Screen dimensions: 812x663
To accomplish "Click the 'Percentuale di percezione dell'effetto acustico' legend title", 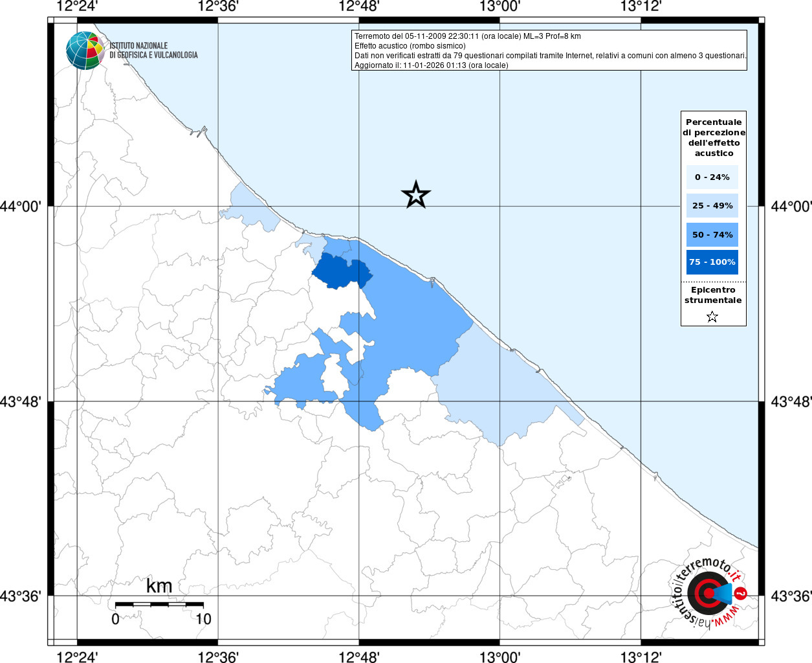I will [714, 137].
